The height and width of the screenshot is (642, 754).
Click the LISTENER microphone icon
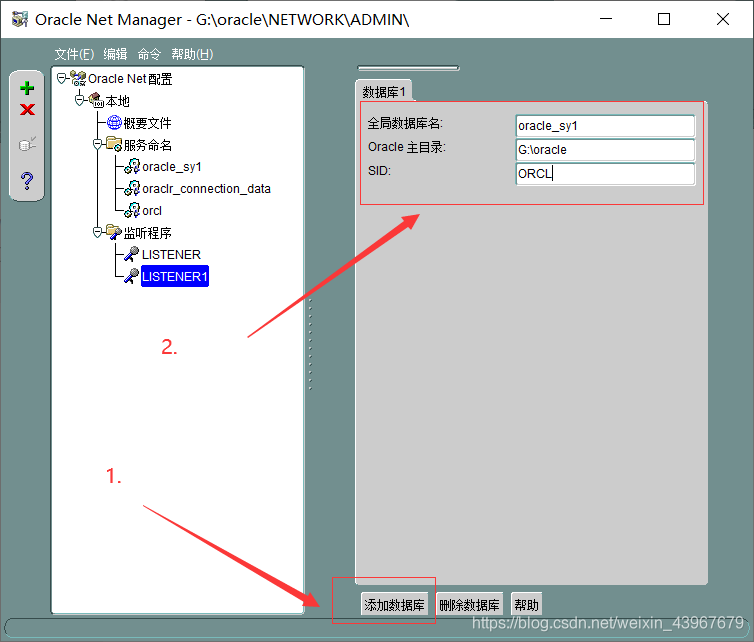click(132, 254)
